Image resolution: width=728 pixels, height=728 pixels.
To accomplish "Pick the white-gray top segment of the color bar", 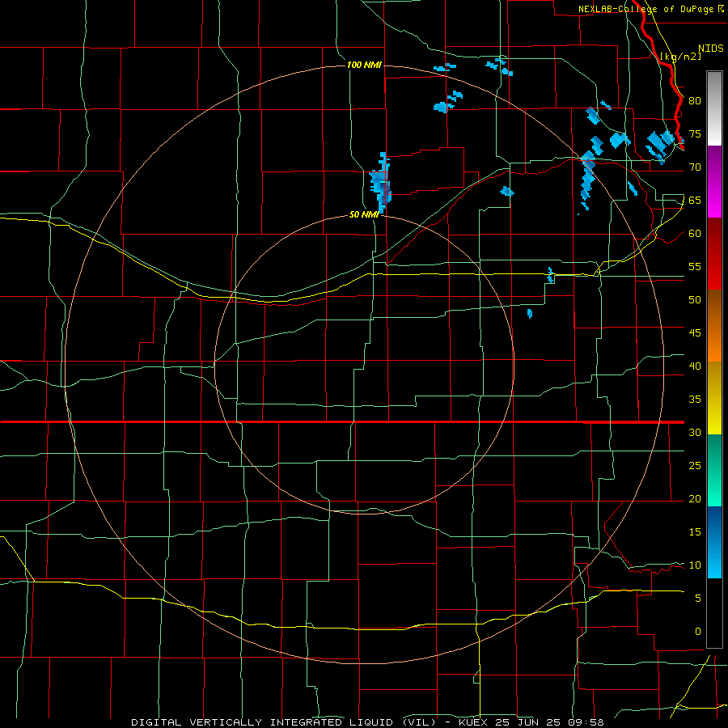I will pyautogui.click(x=714, y=108).
